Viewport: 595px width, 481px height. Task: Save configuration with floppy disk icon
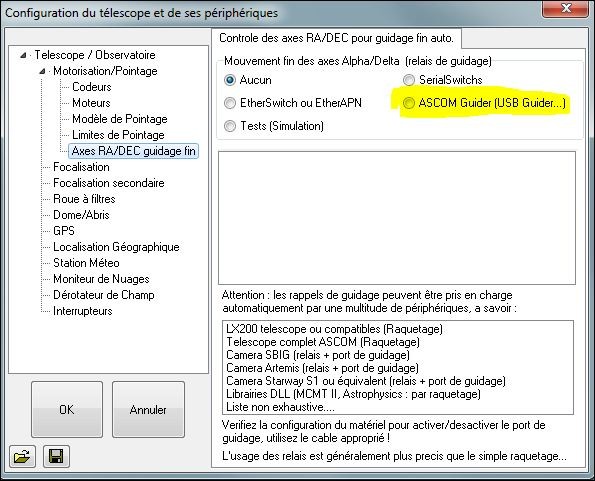[x=56, y=456]
